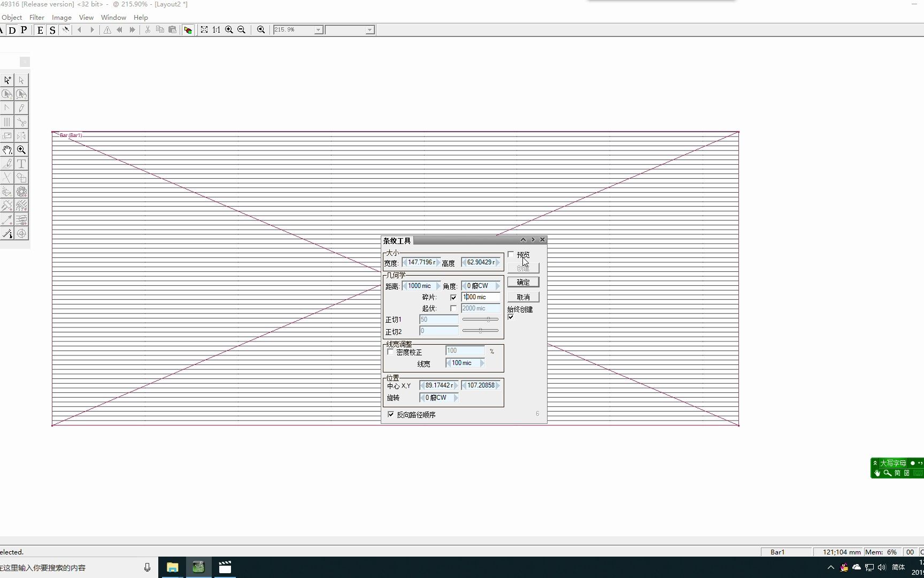Select the ruler measure info tool

[7, 233]
